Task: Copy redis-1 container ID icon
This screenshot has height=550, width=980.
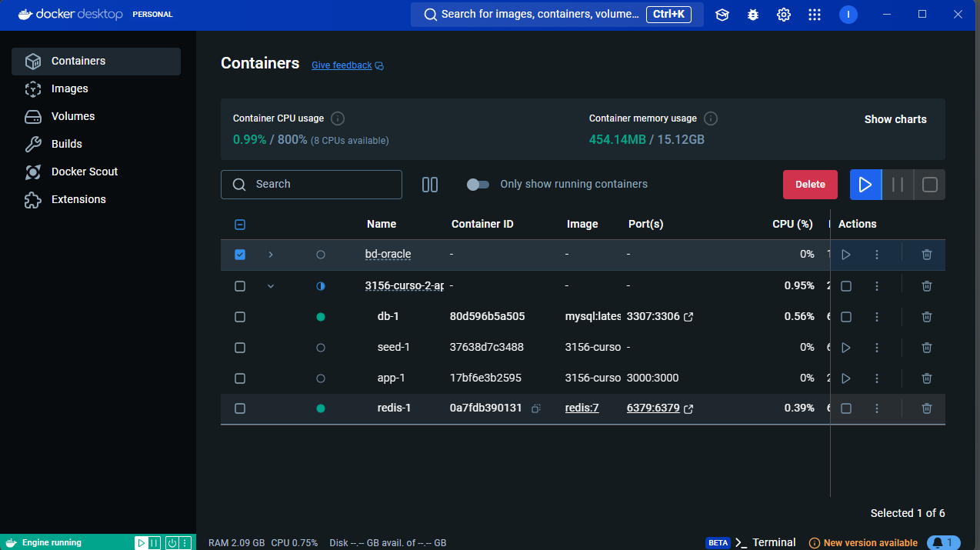Action: pyautogui.click(x=536, y=408)
